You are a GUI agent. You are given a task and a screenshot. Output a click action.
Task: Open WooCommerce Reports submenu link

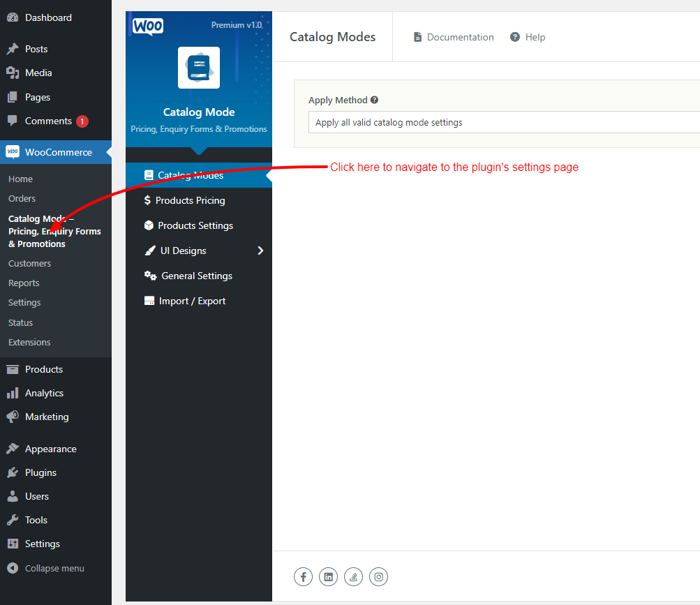click(x=24, y=283)
